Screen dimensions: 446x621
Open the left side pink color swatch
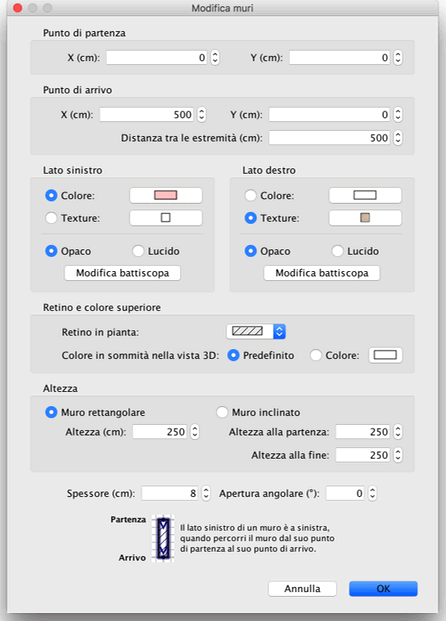pos(166,195)
